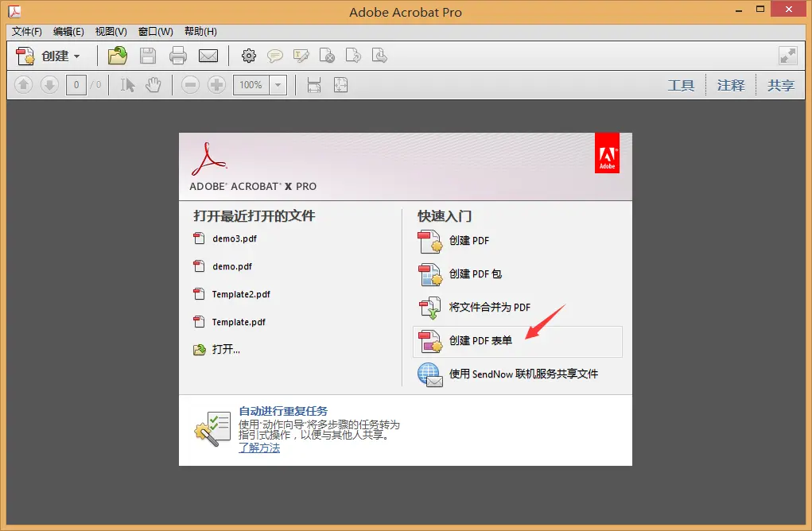This screenshot has width=812, height=531.
Task: Open the 视图(V) menu
Action: pyautogui.click(x=111, y=32)
